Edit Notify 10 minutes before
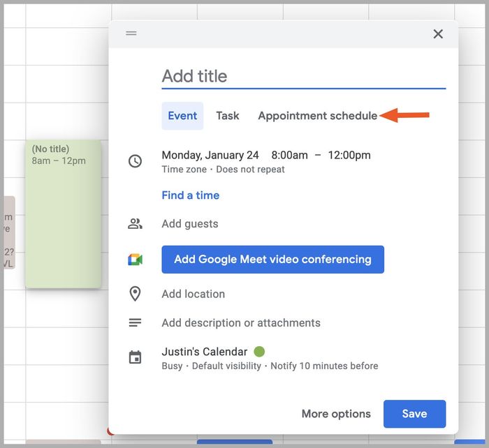The image size is (489, 448). pos(324,366)
